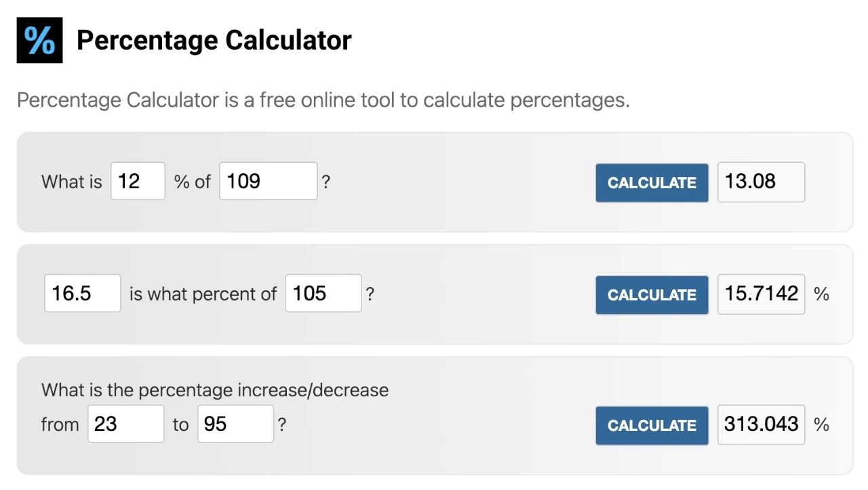Calculate the percentage increase from 23 to 95
Screen dimensions: 868x490
[x=652, y=426]
